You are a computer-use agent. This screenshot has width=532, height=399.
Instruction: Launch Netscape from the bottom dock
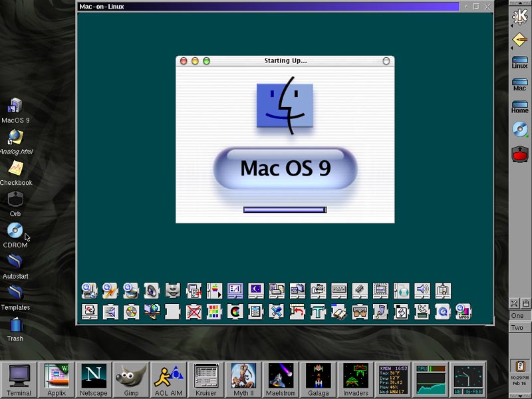coord(94,376)
